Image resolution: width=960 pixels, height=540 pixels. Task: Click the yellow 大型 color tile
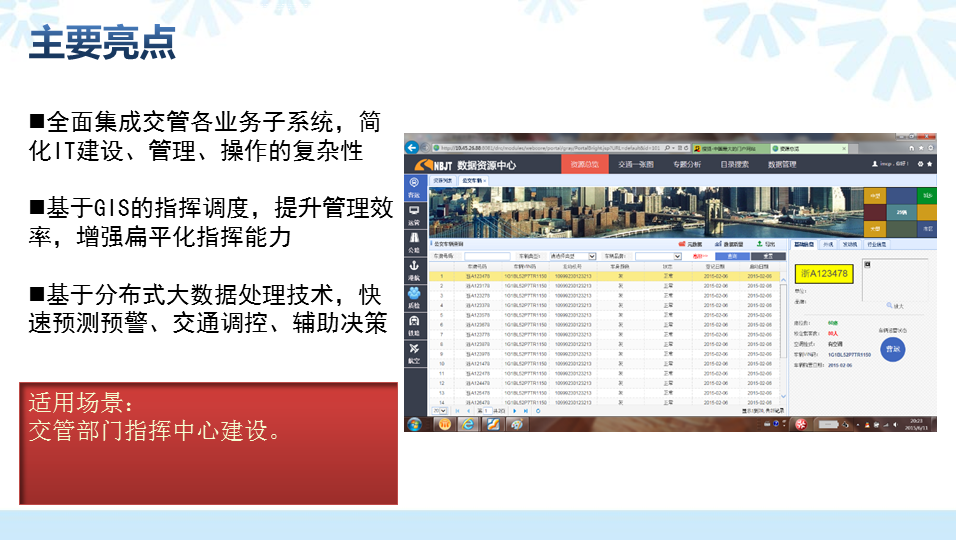[875, 228]
